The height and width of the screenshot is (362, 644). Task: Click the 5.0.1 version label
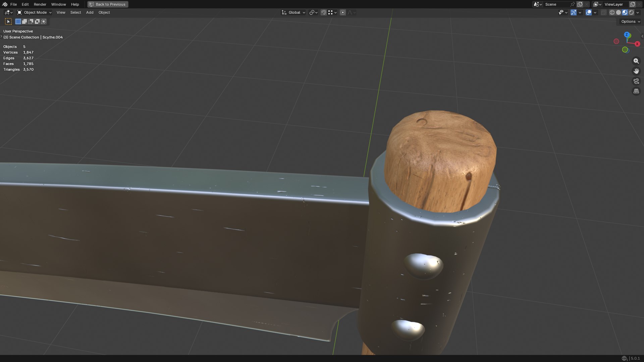point(635,358)
